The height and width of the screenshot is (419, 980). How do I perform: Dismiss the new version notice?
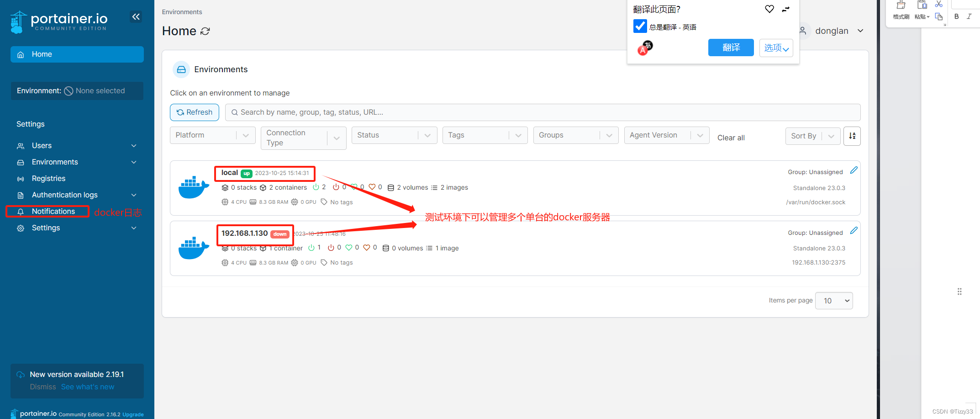[x=43, y=387]
